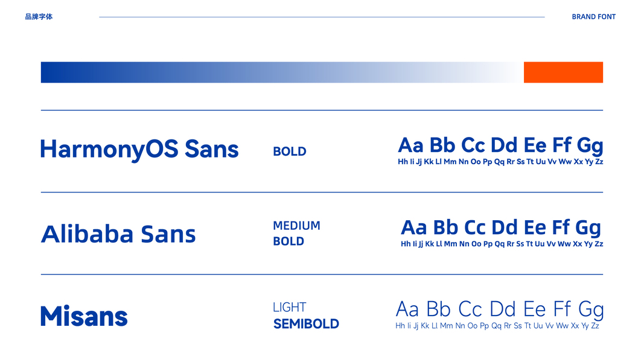Click the BOLD label beside Alibaba Sans

coord(289,241)
